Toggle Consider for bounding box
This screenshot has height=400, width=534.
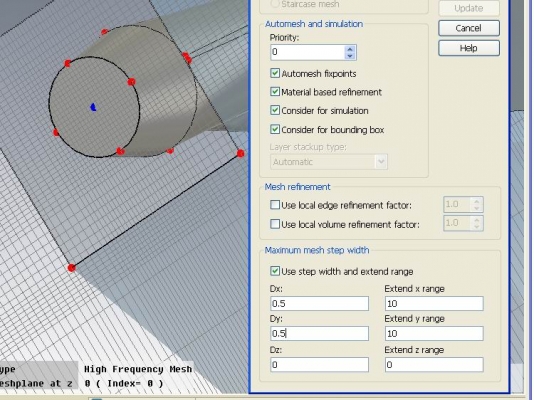275,129
